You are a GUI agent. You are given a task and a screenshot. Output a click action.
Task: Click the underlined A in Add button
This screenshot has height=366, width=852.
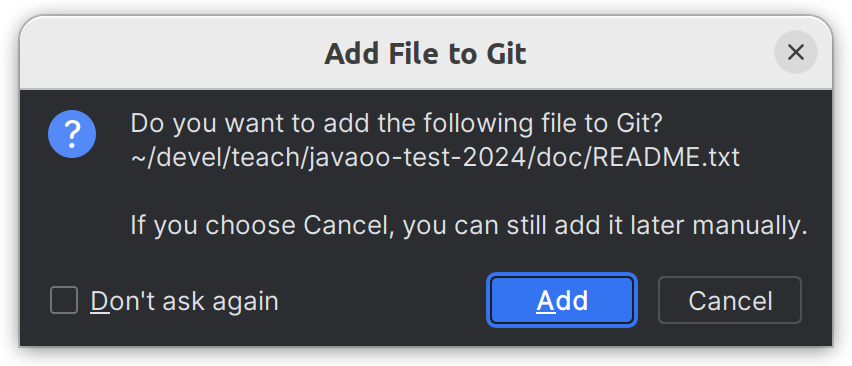pos(545,300)
